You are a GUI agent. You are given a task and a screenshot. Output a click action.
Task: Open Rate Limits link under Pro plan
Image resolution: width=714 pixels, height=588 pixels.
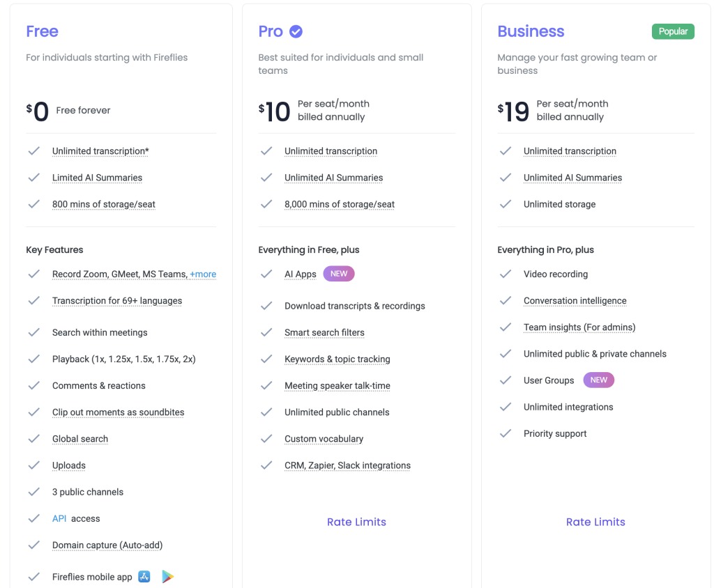click(x=356, y=522)
